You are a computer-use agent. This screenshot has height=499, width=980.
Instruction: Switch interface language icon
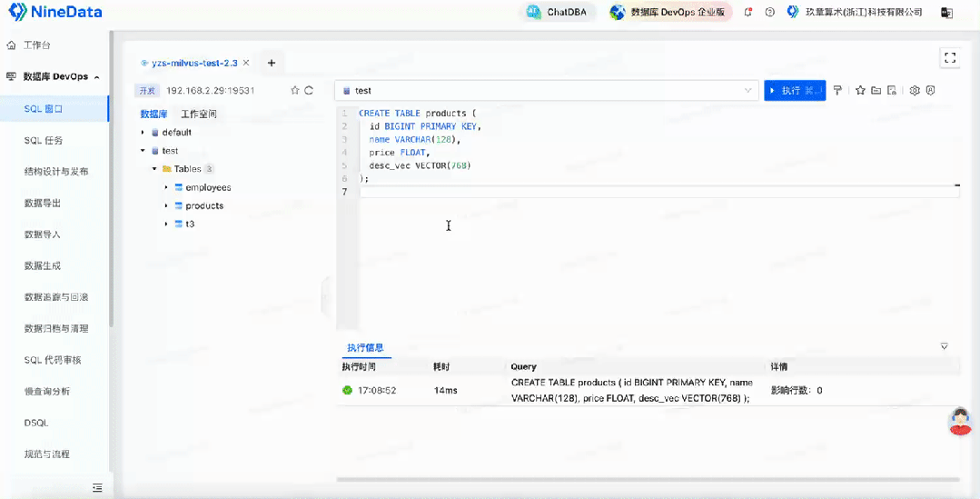947,13
